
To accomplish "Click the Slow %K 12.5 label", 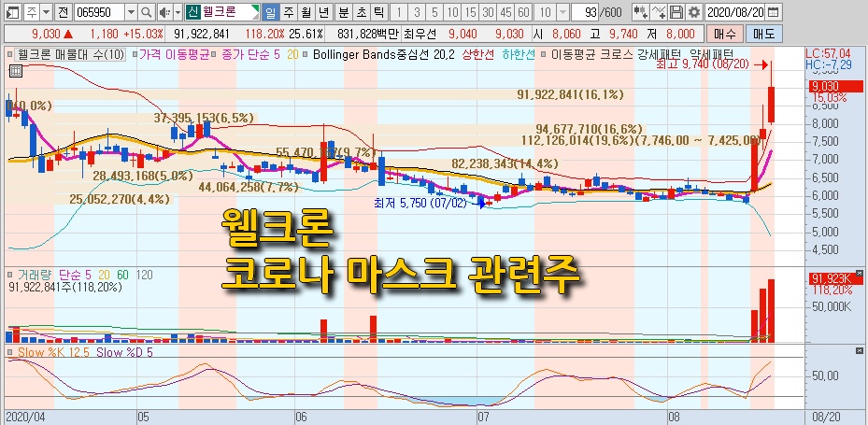I will coord(53,351).
